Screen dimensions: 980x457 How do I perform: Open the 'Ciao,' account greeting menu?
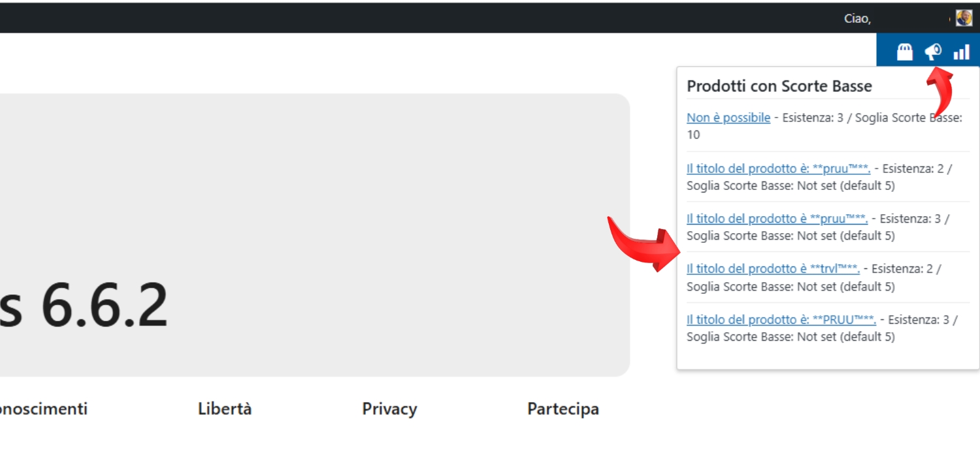pos(857,18)
